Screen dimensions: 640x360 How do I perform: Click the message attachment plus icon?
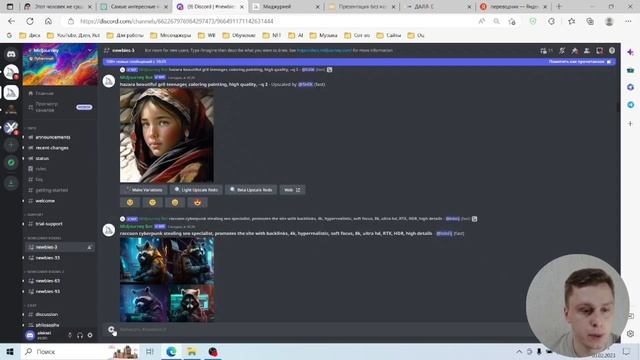(x=111, y=329)
